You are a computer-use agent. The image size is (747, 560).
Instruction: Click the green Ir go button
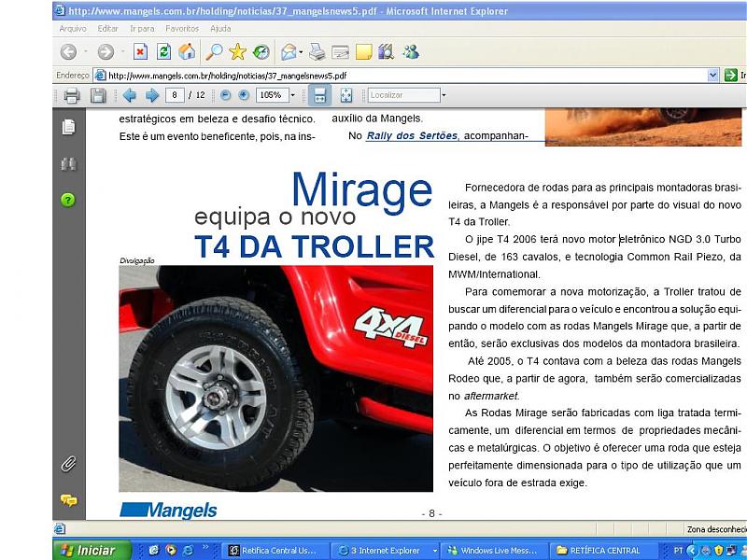click(731, 76)
